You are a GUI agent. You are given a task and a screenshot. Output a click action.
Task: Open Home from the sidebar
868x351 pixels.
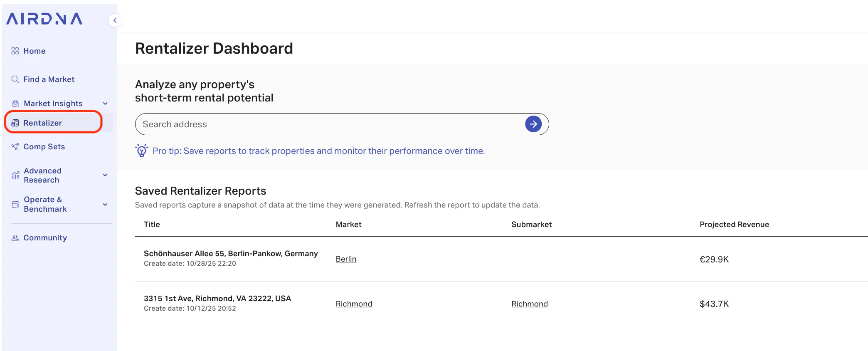(35, 51)
